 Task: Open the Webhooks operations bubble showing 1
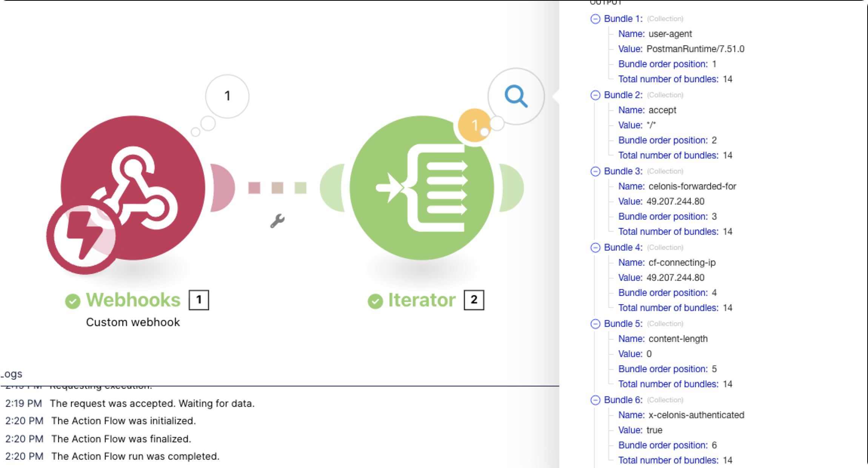click(227, 96)
